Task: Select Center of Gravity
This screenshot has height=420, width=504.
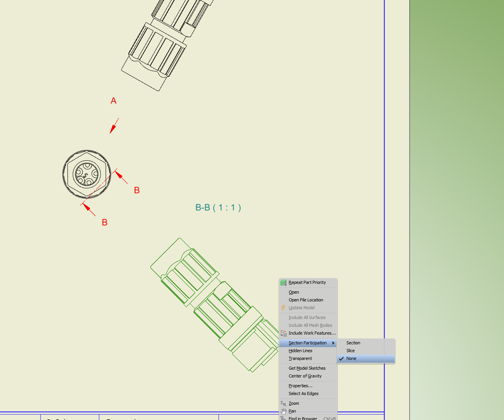Action: 305,376
